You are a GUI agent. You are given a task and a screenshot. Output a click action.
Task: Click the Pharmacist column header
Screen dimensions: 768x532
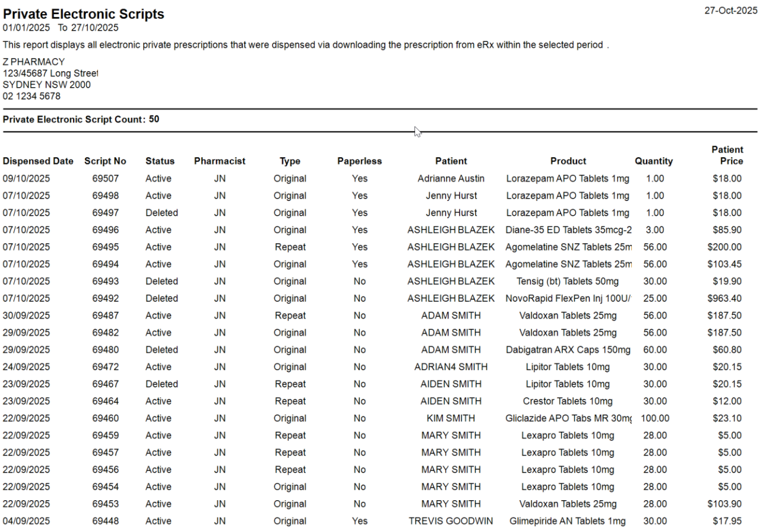click(x=219, y=161)
